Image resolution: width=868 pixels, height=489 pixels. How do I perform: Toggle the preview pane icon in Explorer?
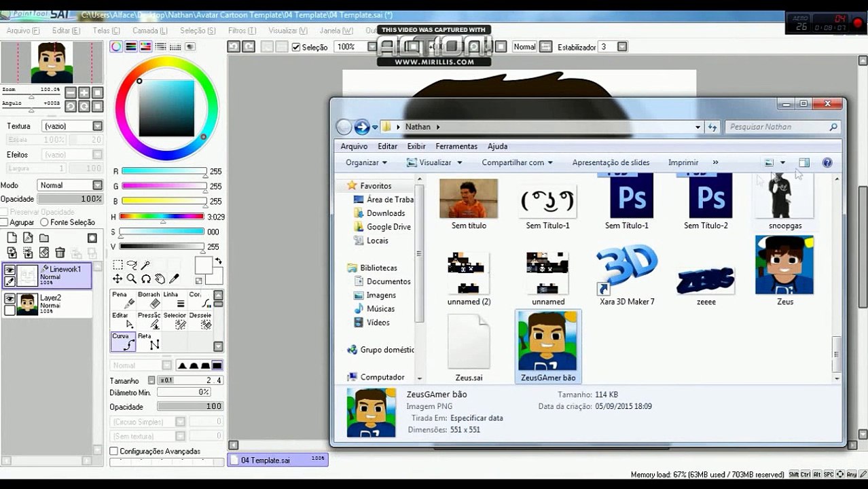coord(804,162)
